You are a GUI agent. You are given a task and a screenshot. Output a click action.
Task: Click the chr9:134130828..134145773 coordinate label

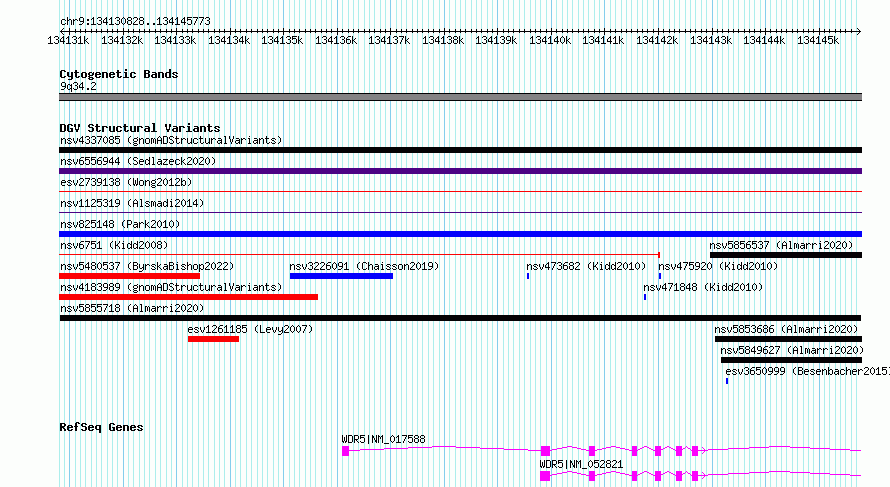click(135, 21)
